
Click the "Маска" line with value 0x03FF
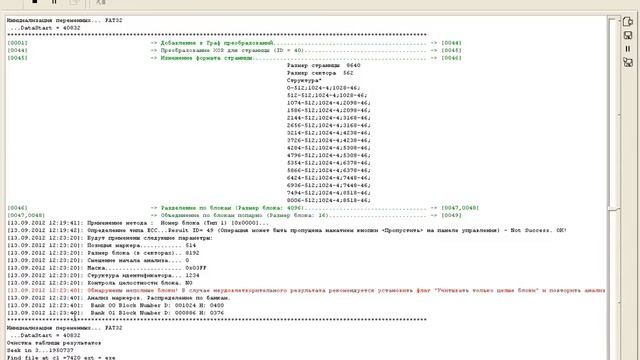point(107,268)
